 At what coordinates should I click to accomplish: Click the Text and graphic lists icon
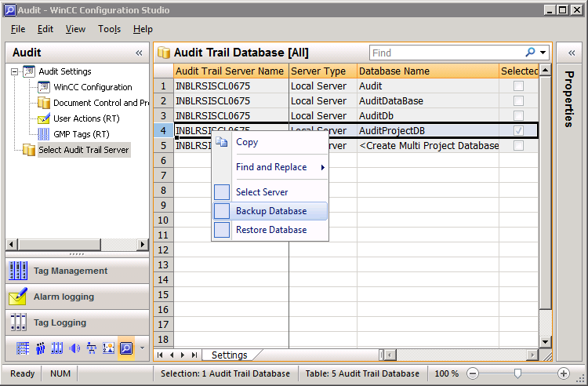[109, 348]
